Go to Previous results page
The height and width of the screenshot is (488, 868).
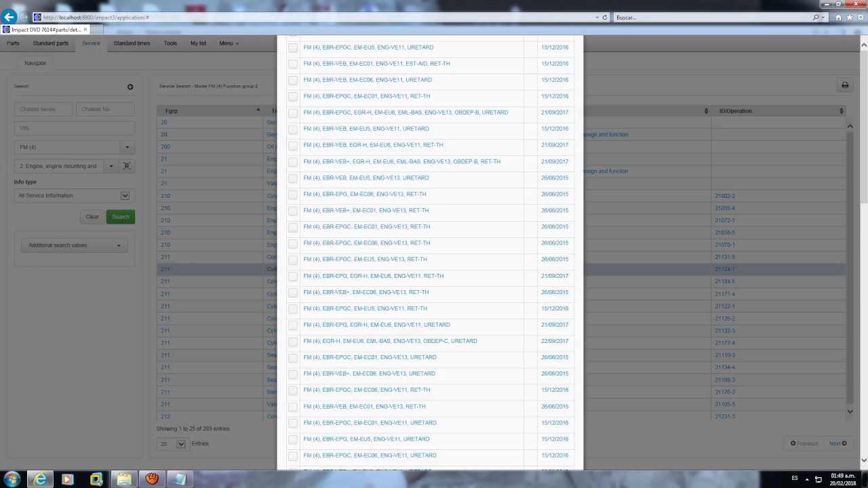coord(804,443)
